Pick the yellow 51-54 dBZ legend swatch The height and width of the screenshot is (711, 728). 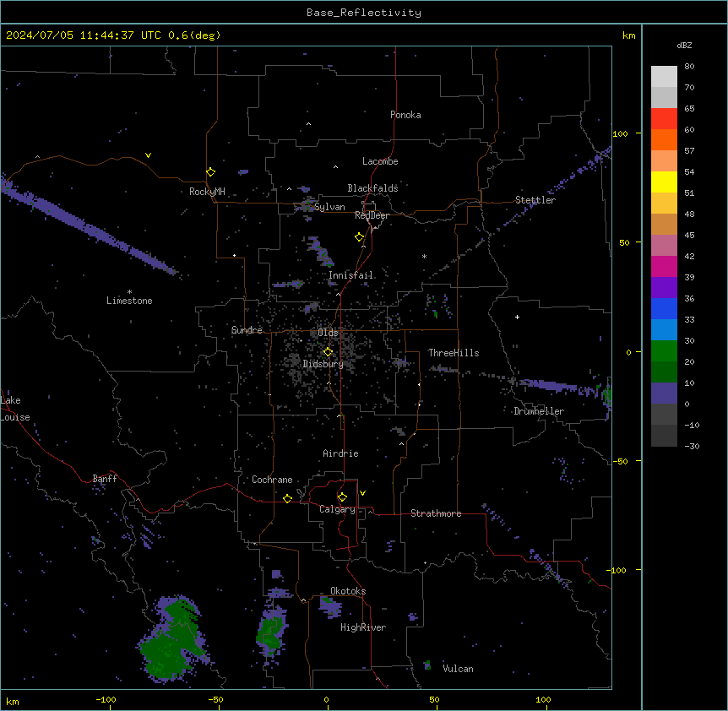(x=664, y=182)
